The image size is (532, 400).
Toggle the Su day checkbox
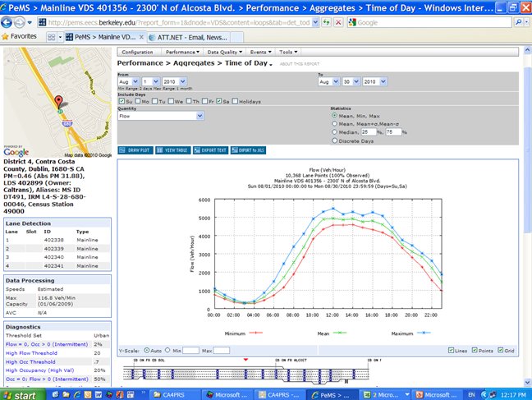click(121, 101)
